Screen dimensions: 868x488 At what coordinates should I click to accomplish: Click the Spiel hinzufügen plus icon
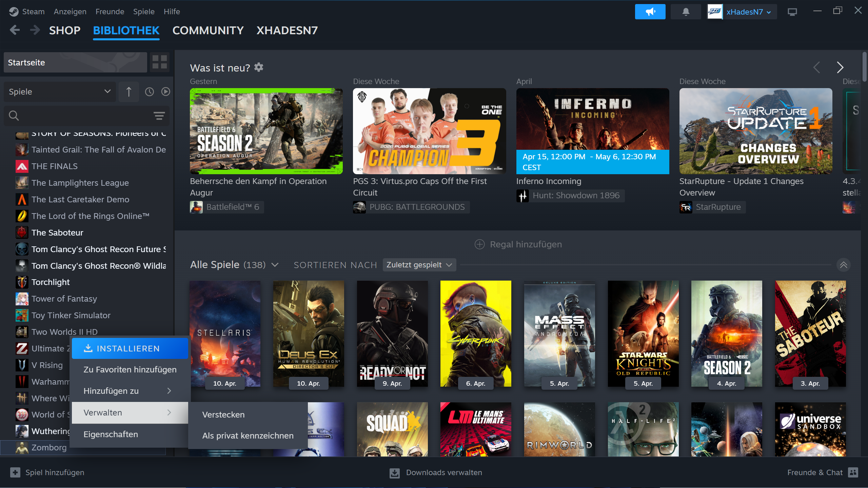pyautogui.click(x=15, y=472)
